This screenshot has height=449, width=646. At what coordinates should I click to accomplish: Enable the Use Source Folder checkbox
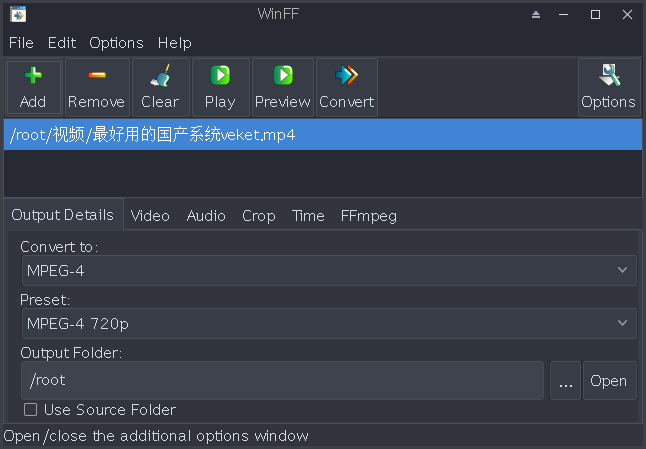(30, 410)
